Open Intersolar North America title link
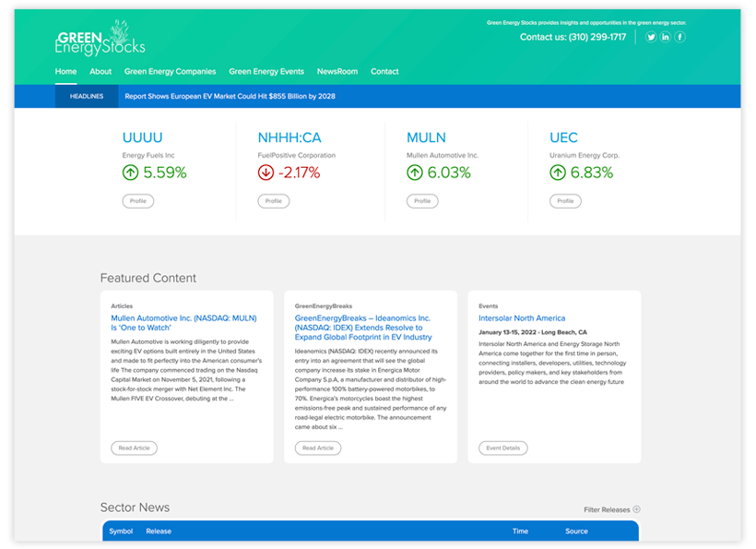This screenshot has height=549, width=756. (x=522, y=318)
